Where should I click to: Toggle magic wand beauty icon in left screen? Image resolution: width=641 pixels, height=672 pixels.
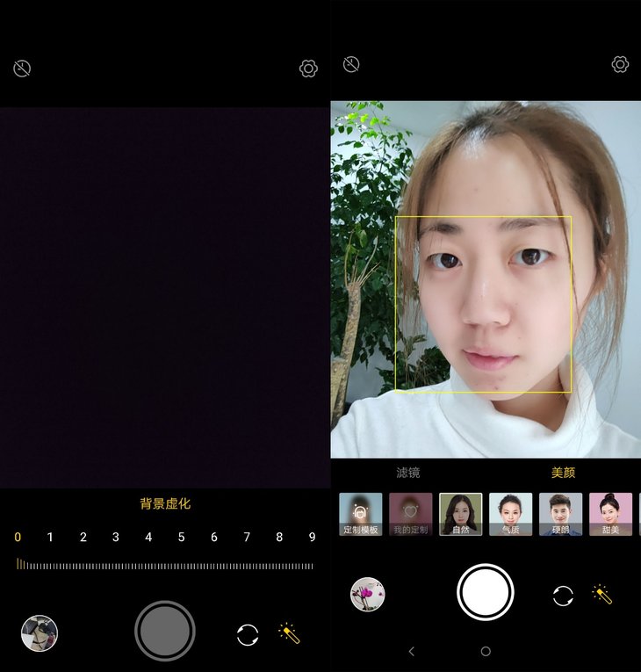pos(289,633)
